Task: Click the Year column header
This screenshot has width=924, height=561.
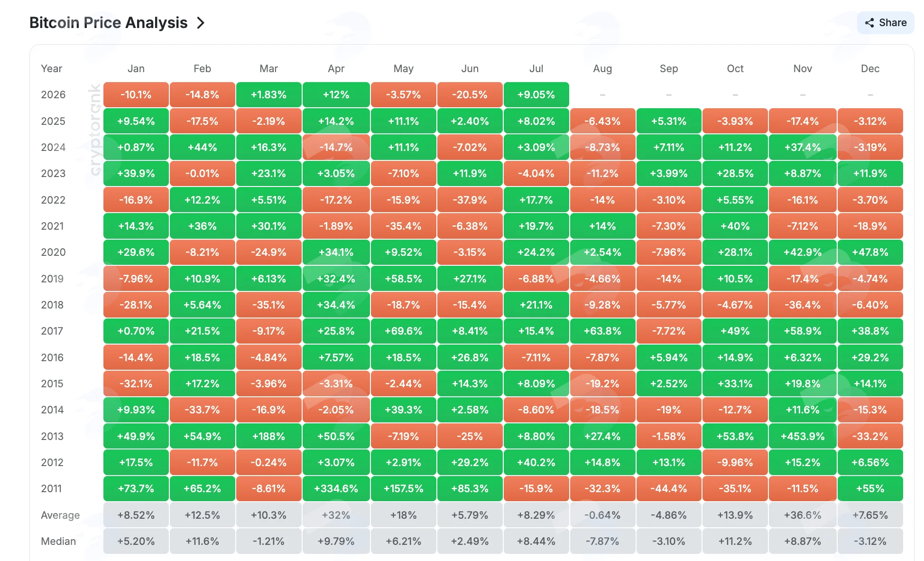Action: point(52,68)
